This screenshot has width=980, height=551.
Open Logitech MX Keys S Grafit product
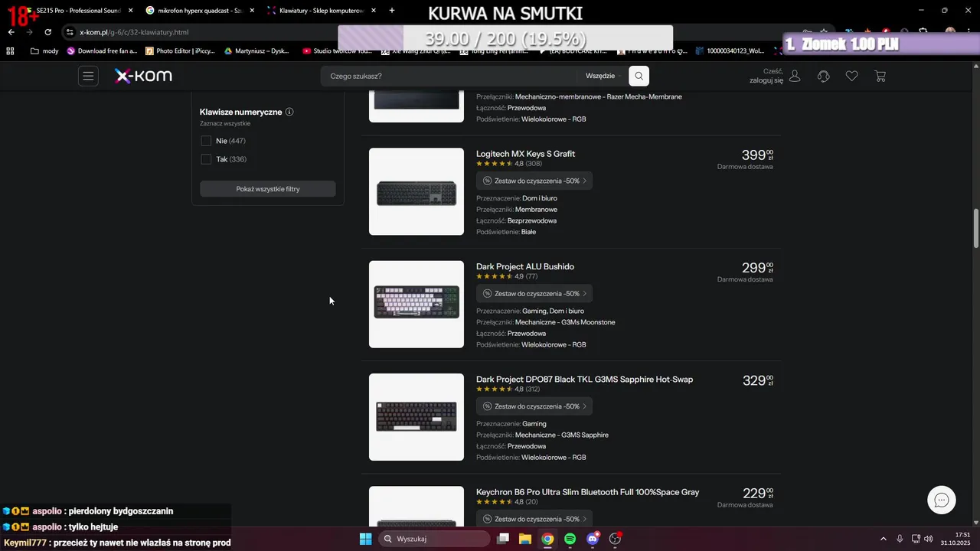[525, 154]
